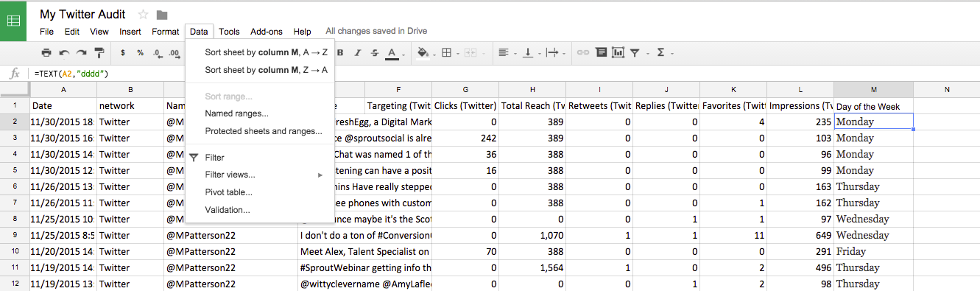980x291 pixels.
Task: Format as percent
Action: [139, 53]
